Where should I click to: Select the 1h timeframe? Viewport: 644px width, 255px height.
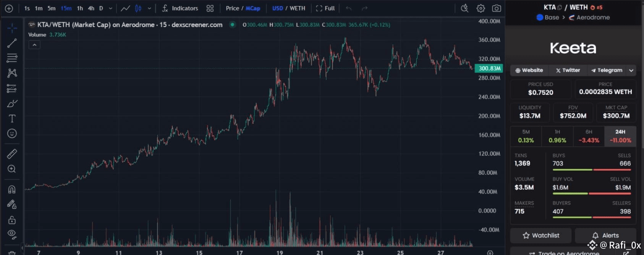(x=80, y=8)
